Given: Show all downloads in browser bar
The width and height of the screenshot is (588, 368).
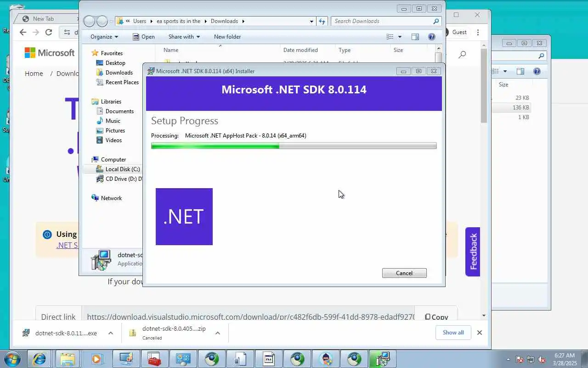Looking at the screenshot, I should click(453, 333).
